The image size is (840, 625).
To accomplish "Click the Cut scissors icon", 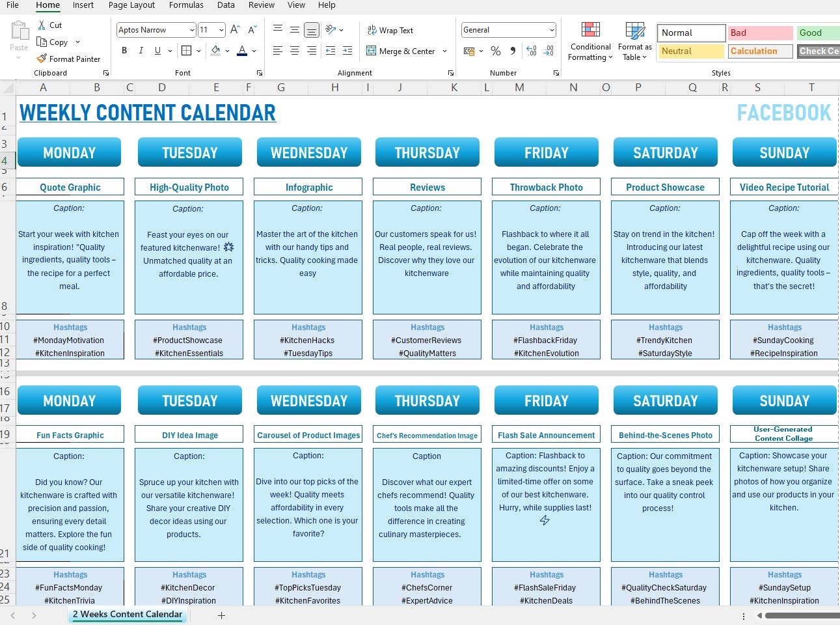I will pos(42,25).
